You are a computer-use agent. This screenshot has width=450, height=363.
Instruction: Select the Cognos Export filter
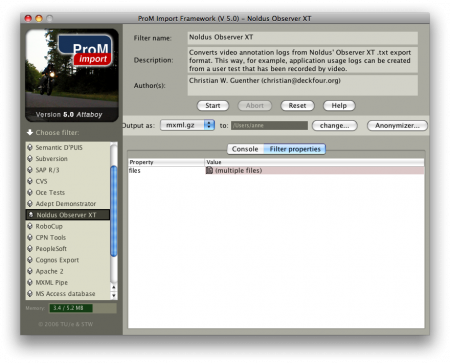[x=68, y=260]
